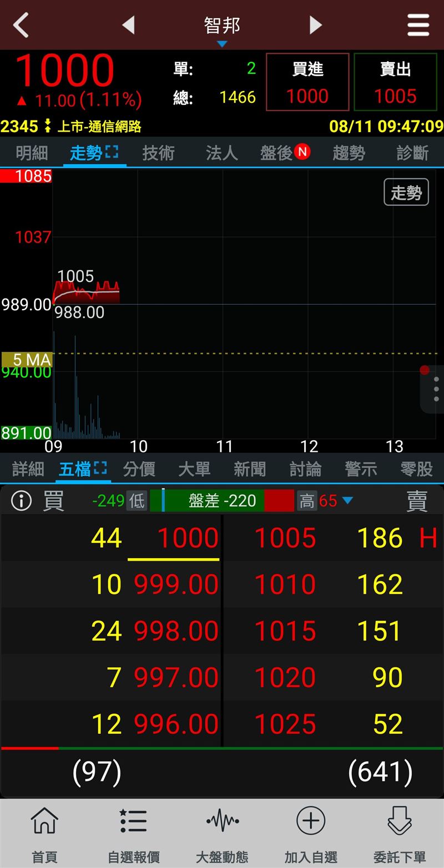Select the 走勢 tab
The width and height of the screenshot is (444, 868).
[94, 153]
